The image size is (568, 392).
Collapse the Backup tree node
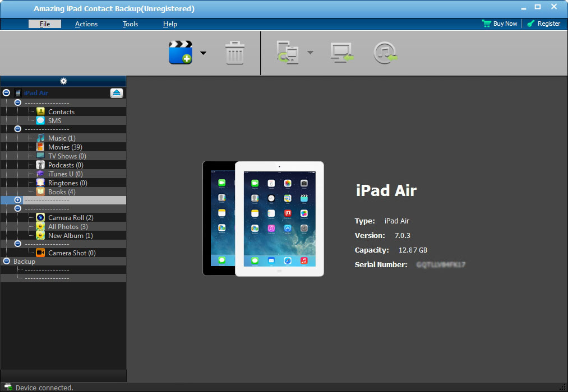tap(6, 261)
